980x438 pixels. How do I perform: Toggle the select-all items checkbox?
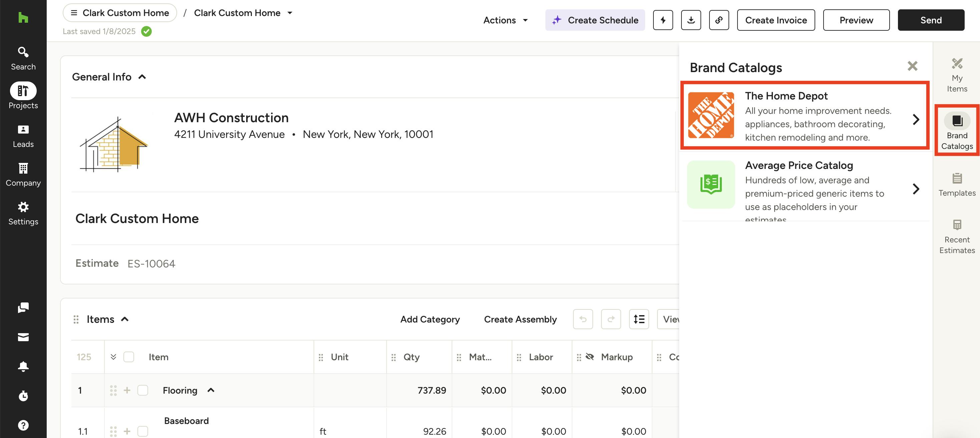[x=128, y=357]
